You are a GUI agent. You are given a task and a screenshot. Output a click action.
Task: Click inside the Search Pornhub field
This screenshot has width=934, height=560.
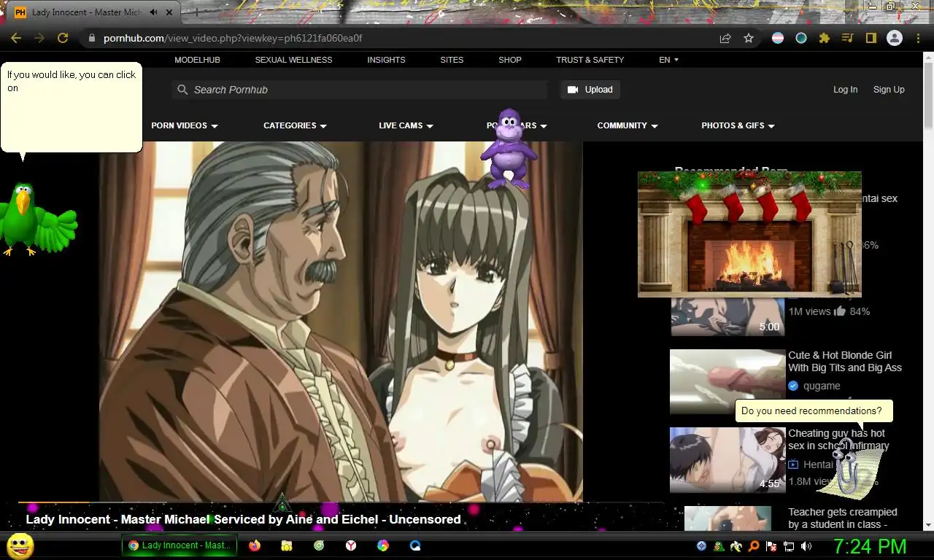pos(359,90)
